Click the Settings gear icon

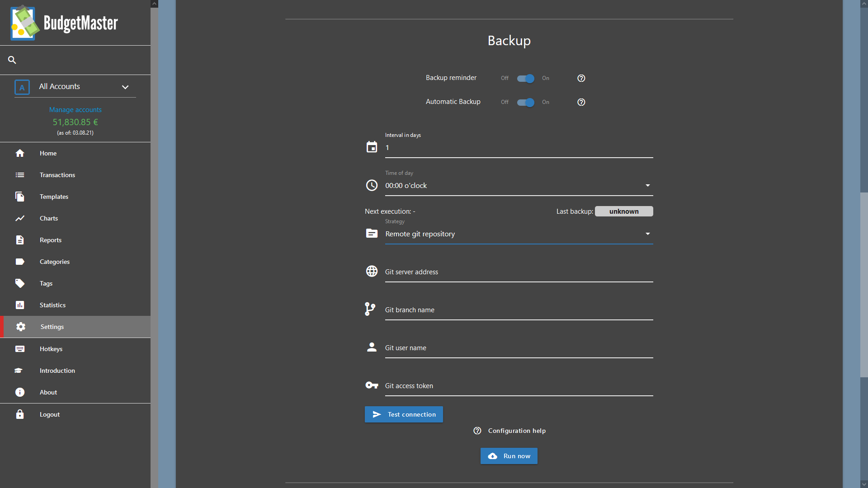pos(21,327)
